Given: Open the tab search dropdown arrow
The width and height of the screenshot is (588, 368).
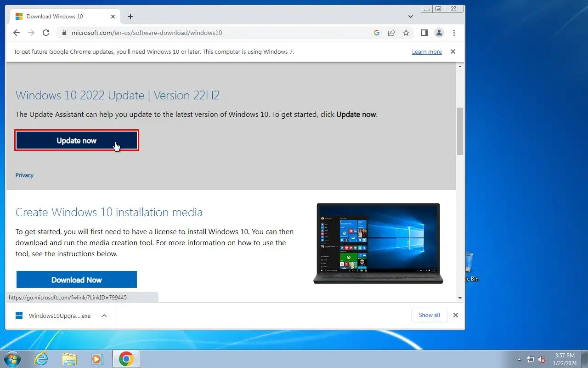Looking at the screenshot, I should [x=411, y=17].
